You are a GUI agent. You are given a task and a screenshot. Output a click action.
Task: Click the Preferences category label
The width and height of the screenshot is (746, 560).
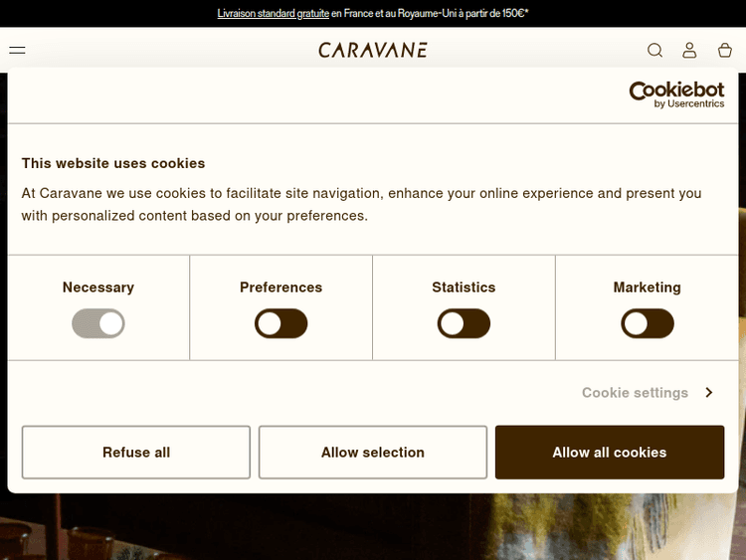click(x=281, y=287)
